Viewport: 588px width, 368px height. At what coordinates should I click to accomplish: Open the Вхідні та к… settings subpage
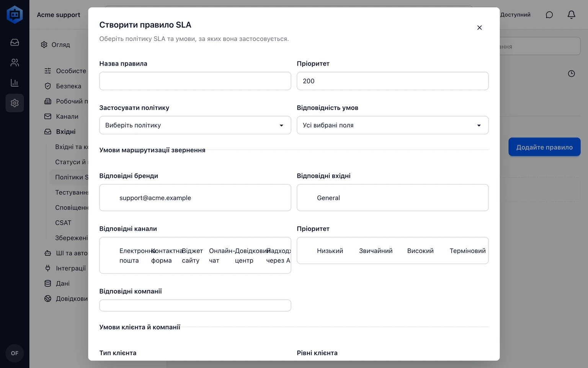click(72, 147)
